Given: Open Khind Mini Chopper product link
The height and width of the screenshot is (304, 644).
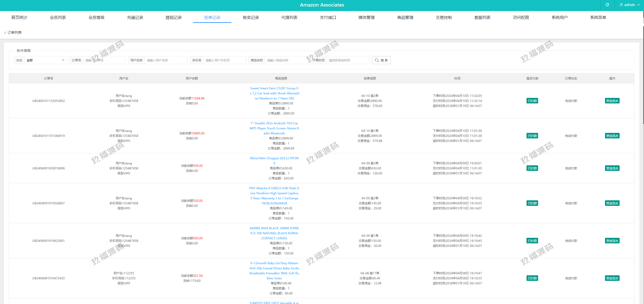Looking at the screenshot, I should 274,158.
